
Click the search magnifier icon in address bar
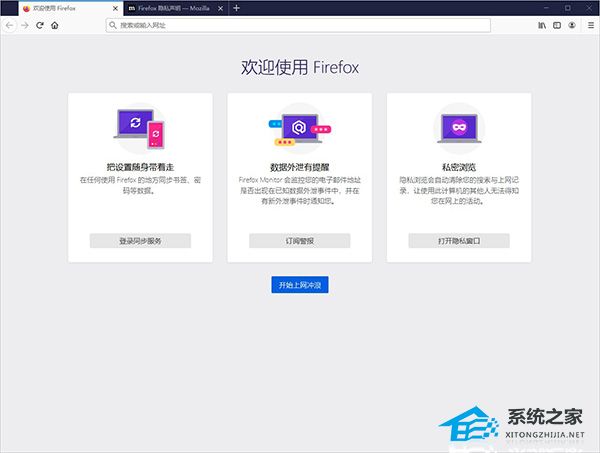(113, 25)
